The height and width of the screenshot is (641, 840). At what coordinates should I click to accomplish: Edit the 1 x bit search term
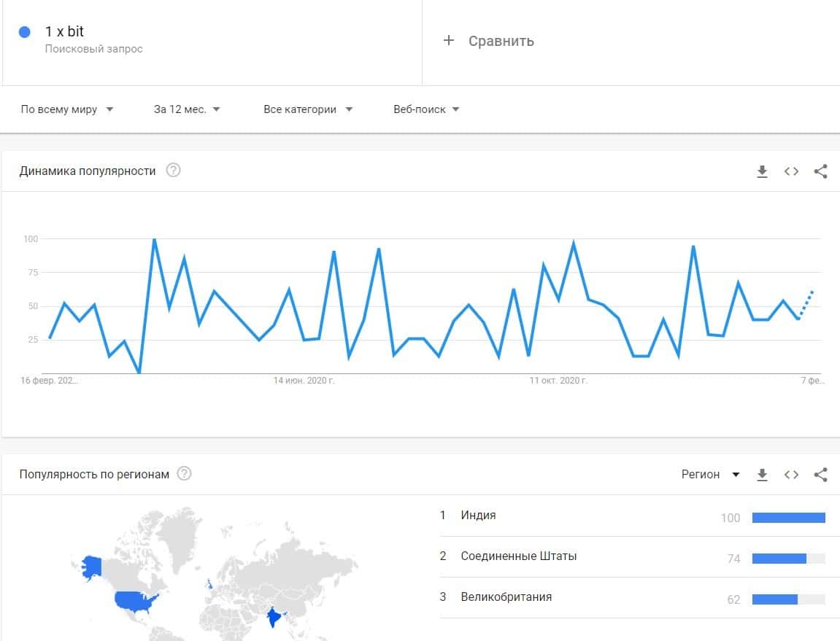64,32
